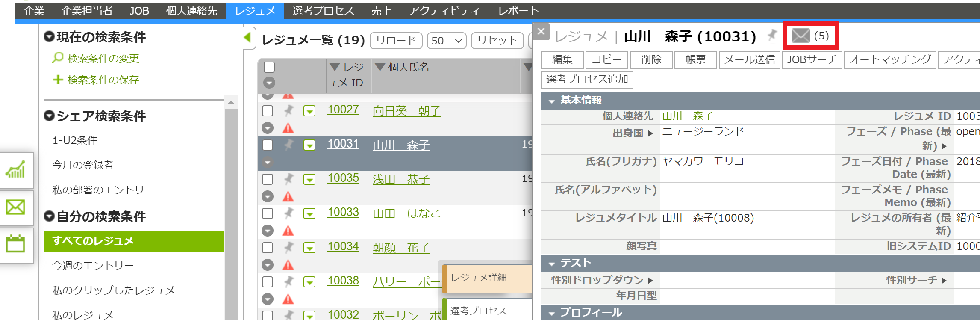Select すべてのレジュメ saved search

point(134,241)
